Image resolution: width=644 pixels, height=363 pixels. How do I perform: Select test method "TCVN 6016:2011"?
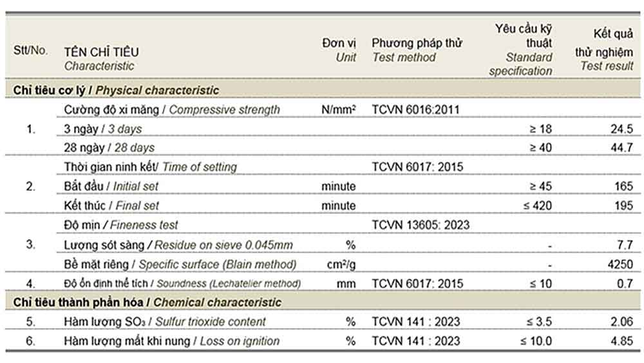click(x=415, y=110)
